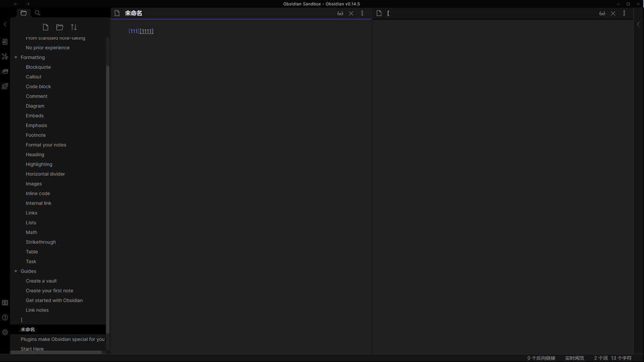Click the file explorer horizontal scrollbar
Image resolution: width=644 pixels, height=362 pixels.
56,352
